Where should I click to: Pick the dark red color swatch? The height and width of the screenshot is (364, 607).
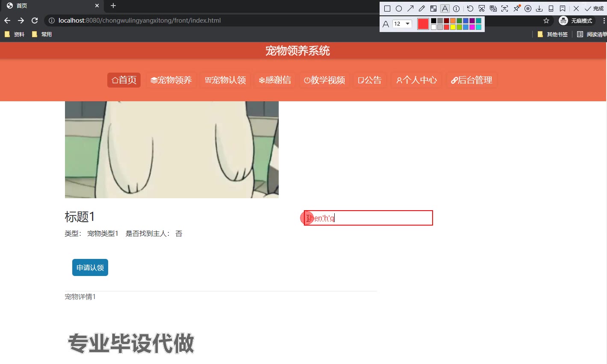click(x=446, y=21)
